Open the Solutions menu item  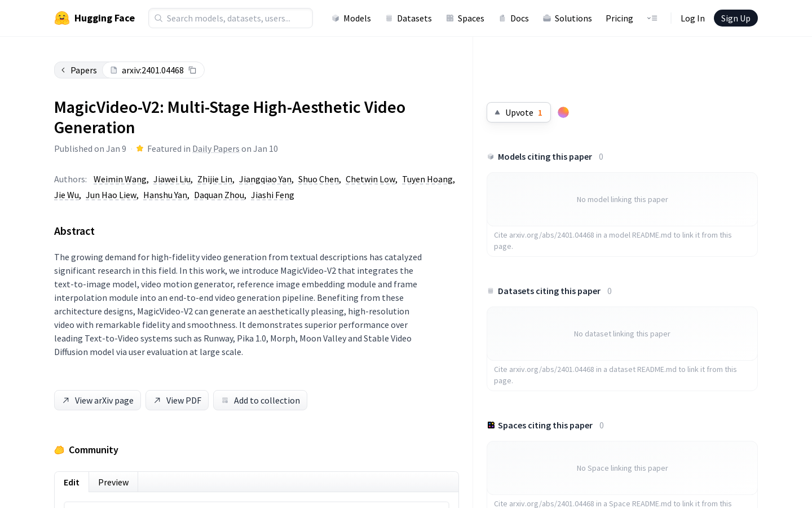point(567,18)
